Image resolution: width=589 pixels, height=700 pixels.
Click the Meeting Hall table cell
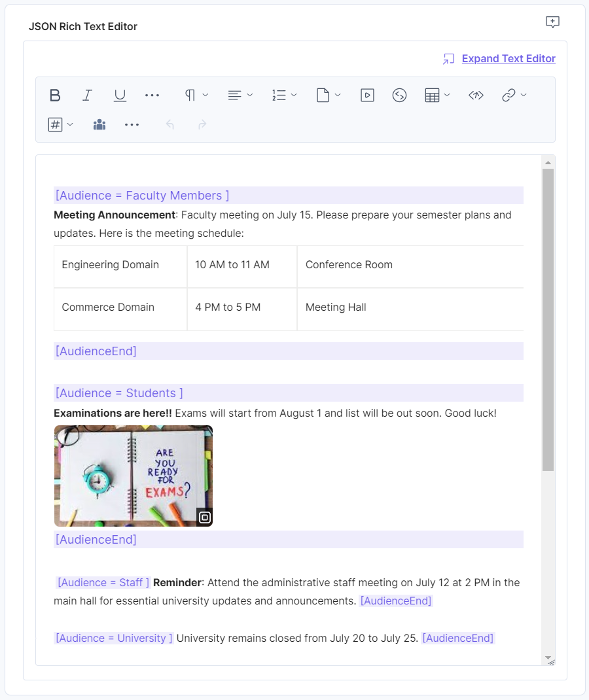[410, 309]
